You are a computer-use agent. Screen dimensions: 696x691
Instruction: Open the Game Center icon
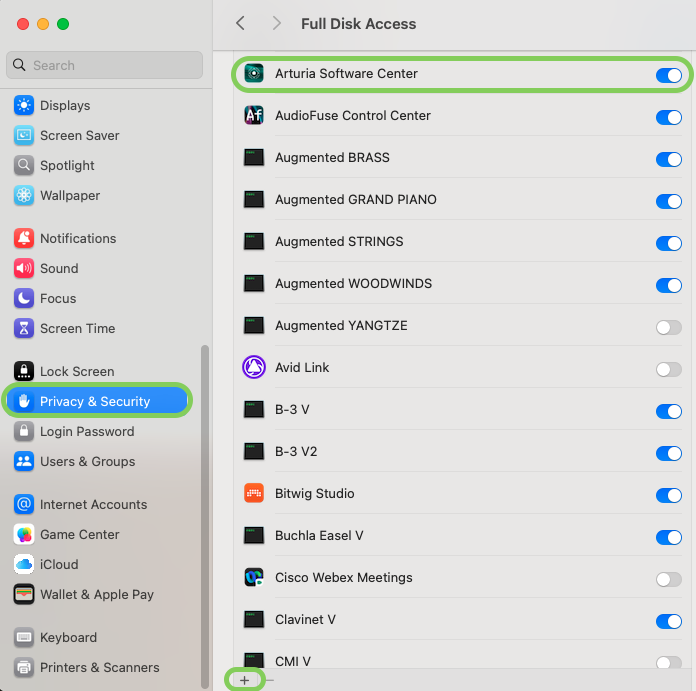(x=24, y=534)
